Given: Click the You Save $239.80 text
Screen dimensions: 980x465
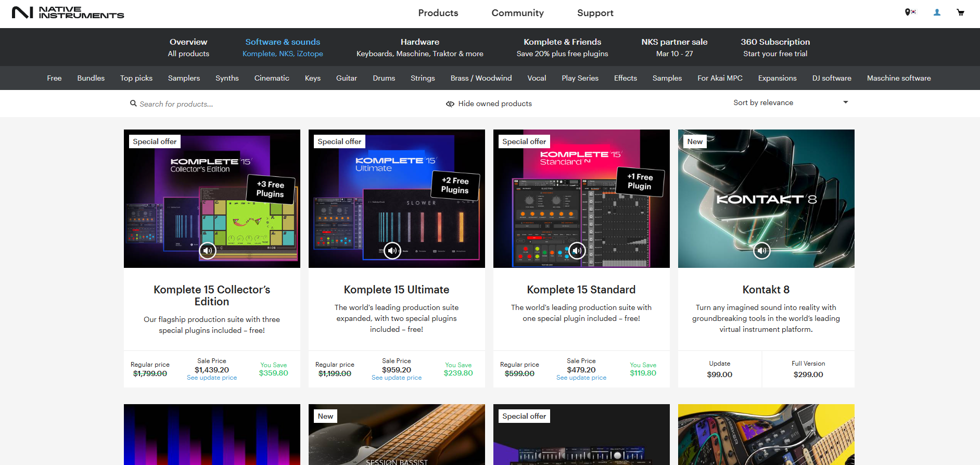Looking at the screenshot, I should click(x=459, y=369).
